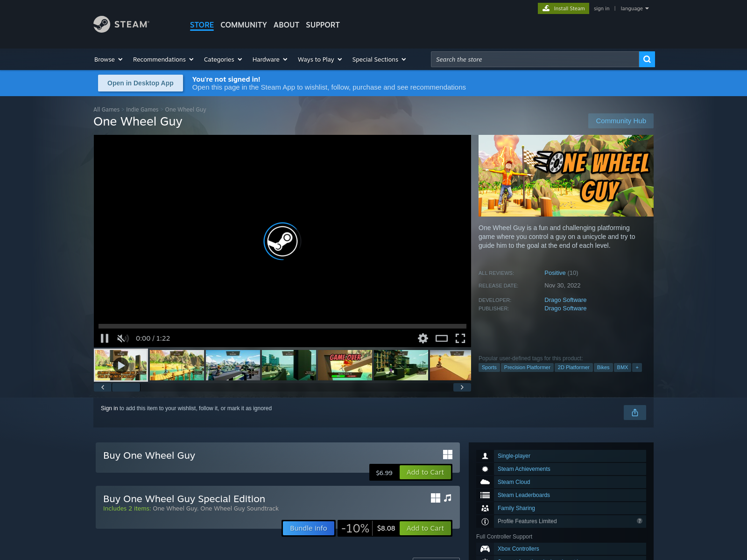The width and height of the screenshot is (747, 560).
Task: Click Open in Desktop App button
Action: tap(141, 83)
